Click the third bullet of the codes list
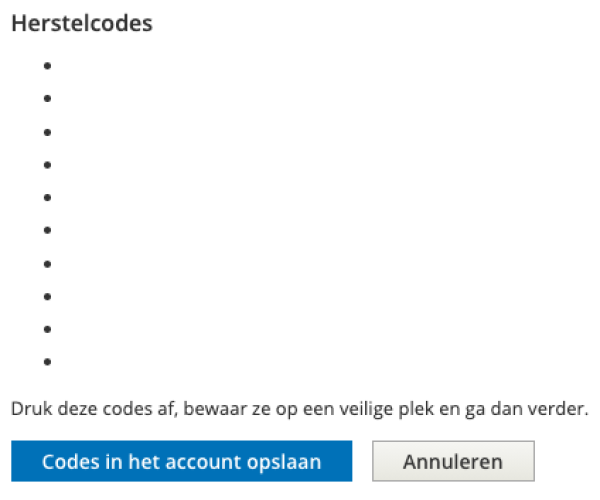 [x=47, y=132]
